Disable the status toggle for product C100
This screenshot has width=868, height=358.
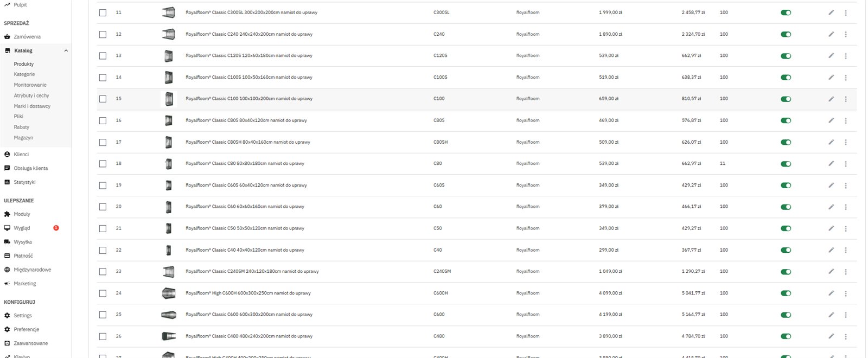[x=786, y=99]
